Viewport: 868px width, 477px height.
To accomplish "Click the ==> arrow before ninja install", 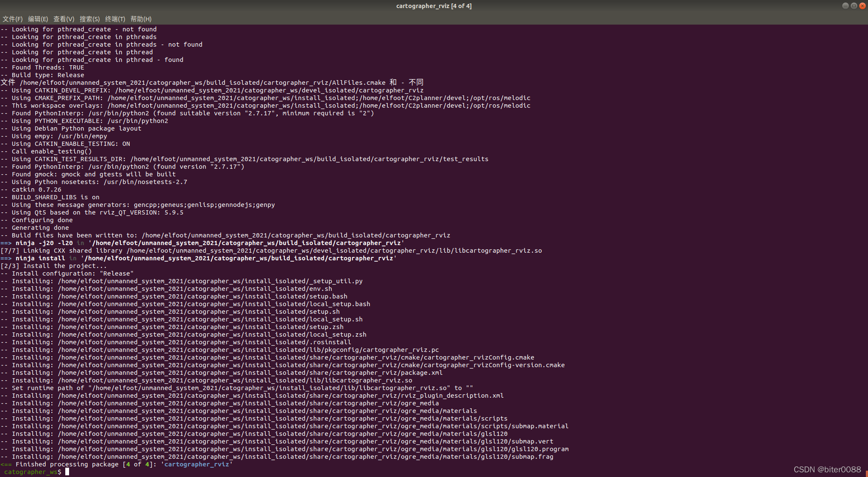I will pyautogui.click(x=6, y=258).
